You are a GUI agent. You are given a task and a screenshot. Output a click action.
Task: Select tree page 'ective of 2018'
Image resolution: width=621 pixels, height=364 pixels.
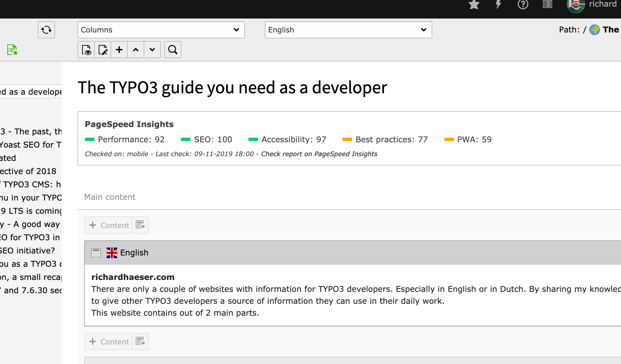point(28,171)
